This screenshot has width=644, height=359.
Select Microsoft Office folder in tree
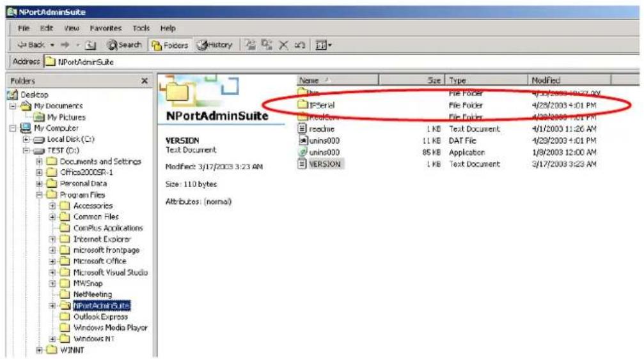tap(100, 261)
